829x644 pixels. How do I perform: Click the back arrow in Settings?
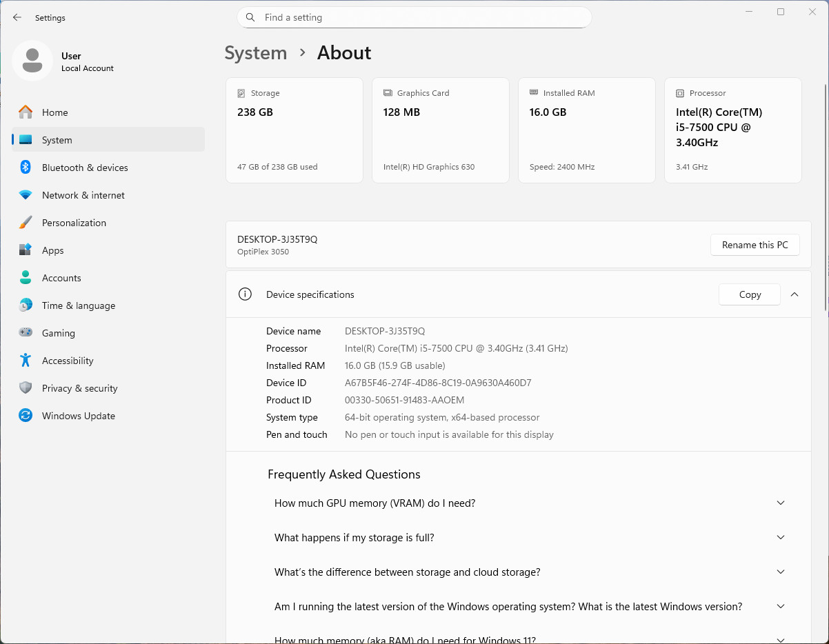[17, 18]
